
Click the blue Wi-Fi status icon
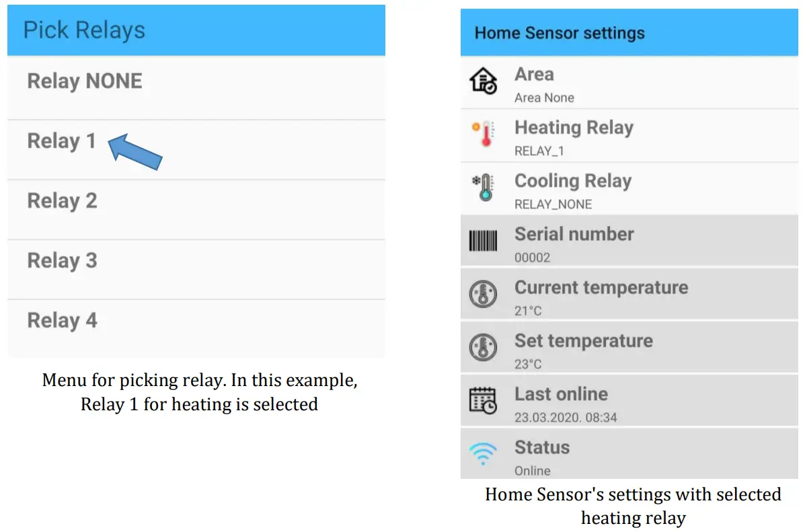pyautogui.click(x=482, y=453)
